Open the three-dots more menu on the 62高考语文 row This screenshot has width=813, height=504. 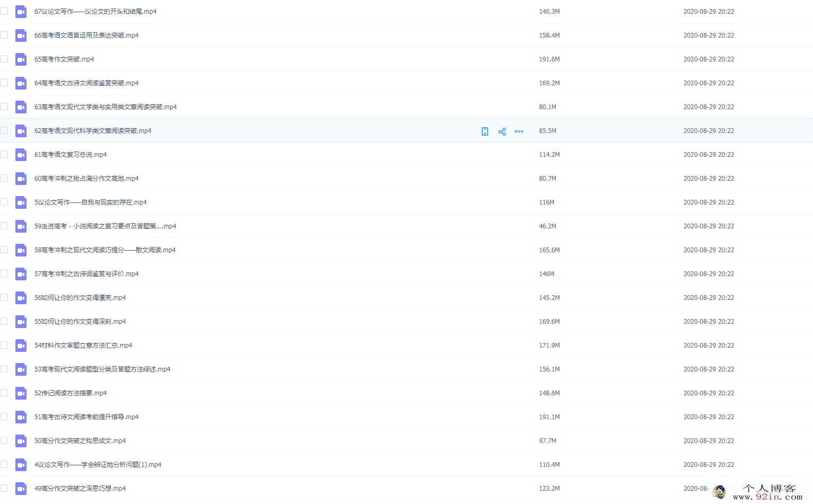click(519, 131)
